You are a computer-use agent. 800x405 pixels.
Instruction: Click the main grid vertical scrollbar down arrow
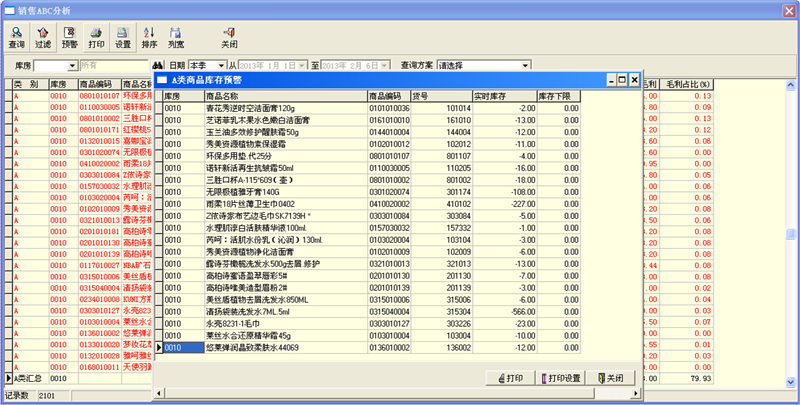point(791,382)
